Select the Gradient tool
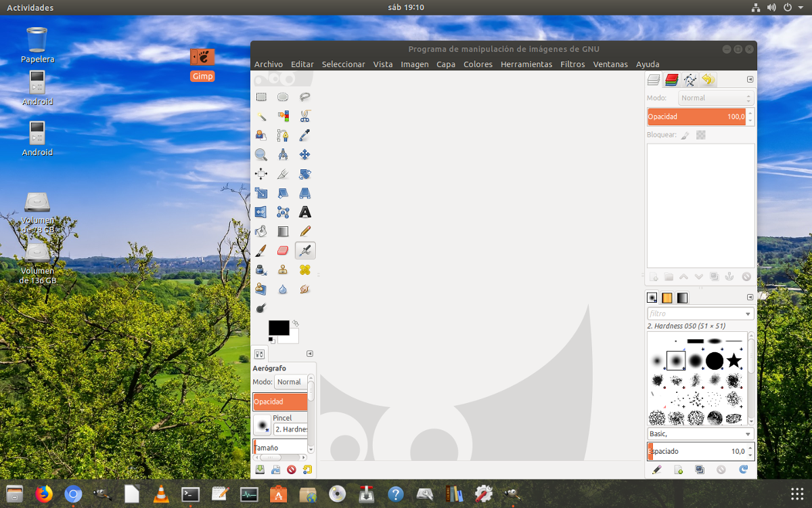Image resolution: width=812 pixels, height=508 pixels. [x=283, y=231]
